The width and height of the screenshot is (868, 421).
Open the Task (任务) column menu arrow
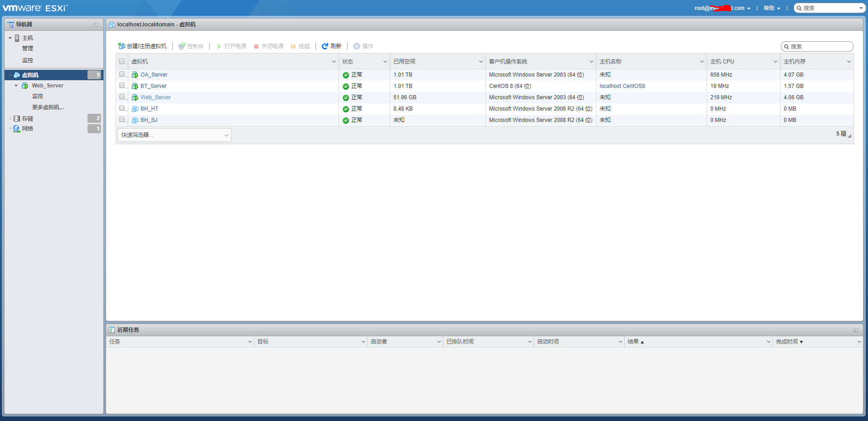(x=250, y=342)
